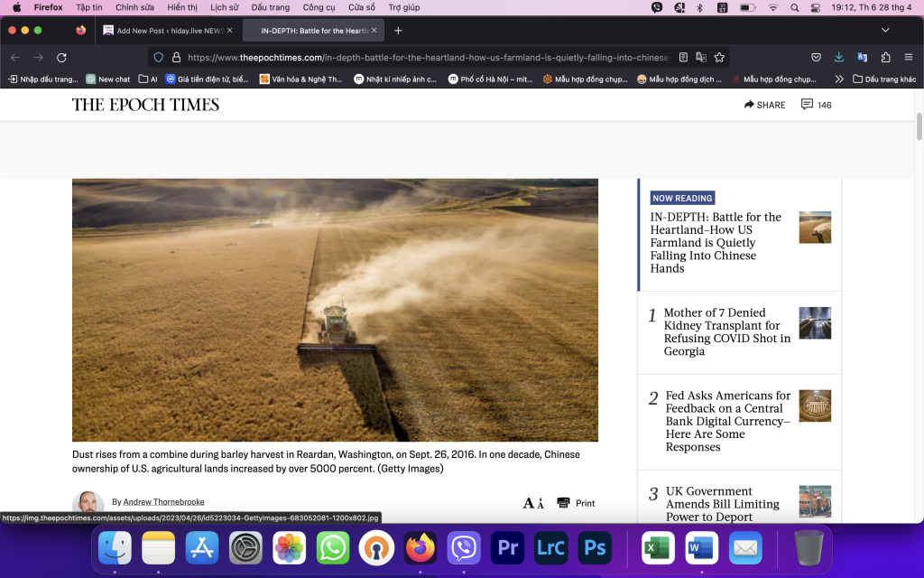Open Firefox application hamburger menu
924x578 pixels.
click(x=908, y=57)
